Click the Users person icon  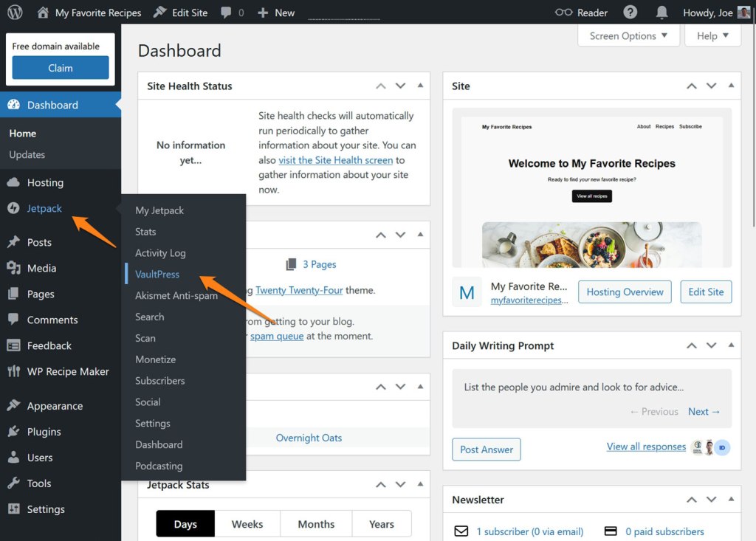click(x=13, y=457)
